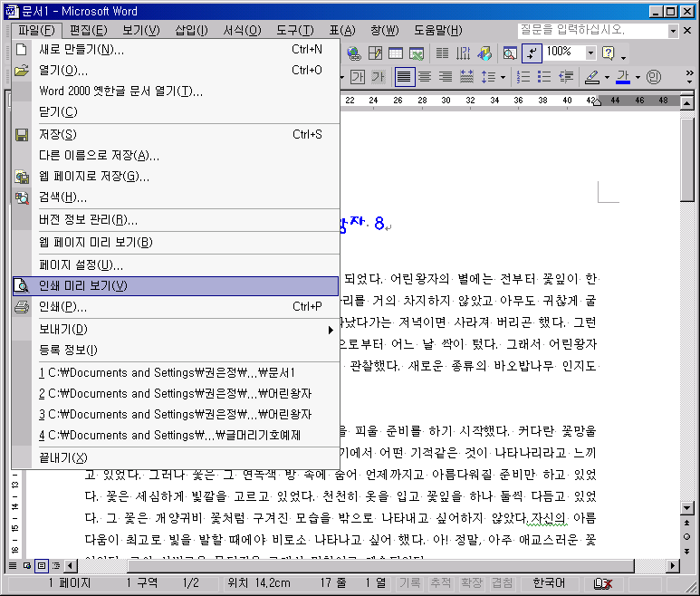Switch to Web Layout view button
The image size is (700, 596).
[27, 565]
